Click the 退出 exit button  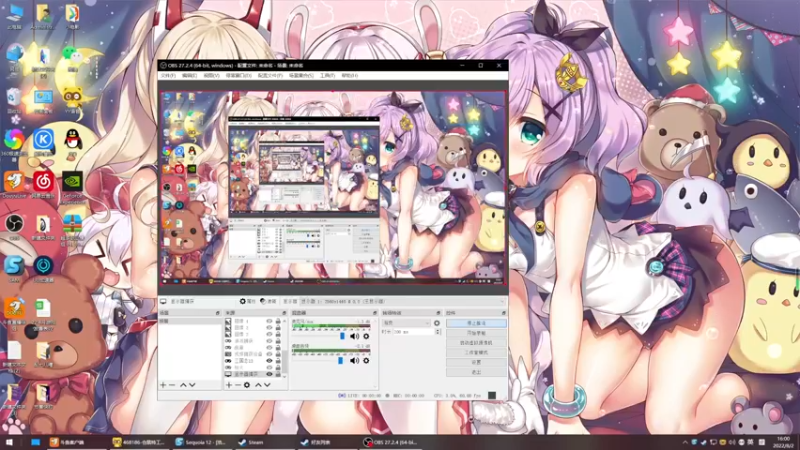point(477,372)
